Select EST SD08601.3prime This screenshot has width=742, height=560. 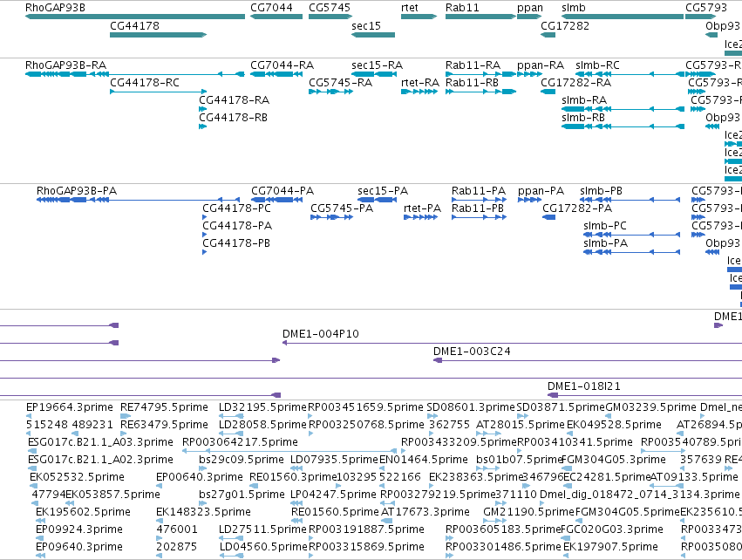click(x=432, y=416)
